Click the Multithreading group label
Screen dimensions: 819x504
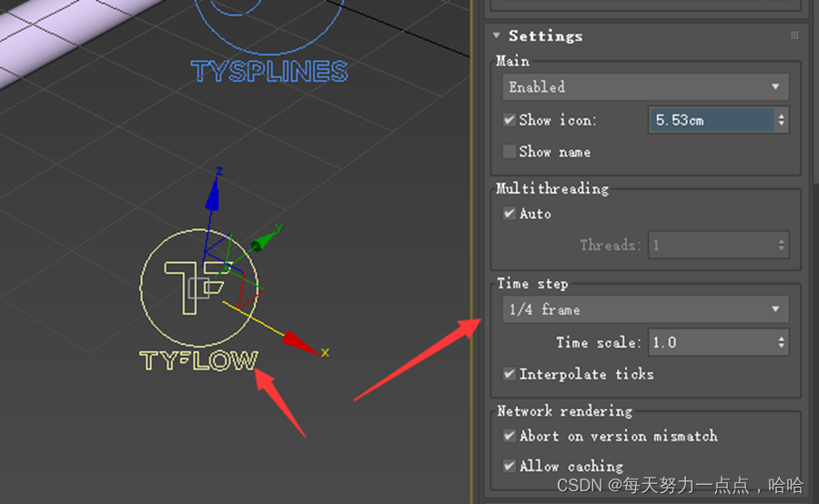click(x=552, y=188)
